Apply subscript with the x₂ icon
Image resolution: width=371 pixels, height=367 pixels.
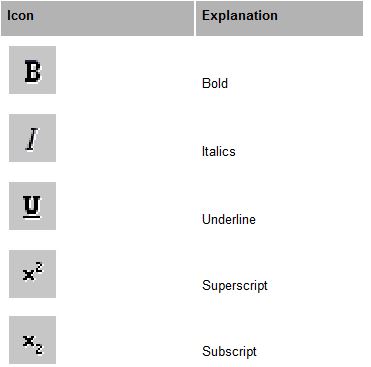click(x=32, y=340)
